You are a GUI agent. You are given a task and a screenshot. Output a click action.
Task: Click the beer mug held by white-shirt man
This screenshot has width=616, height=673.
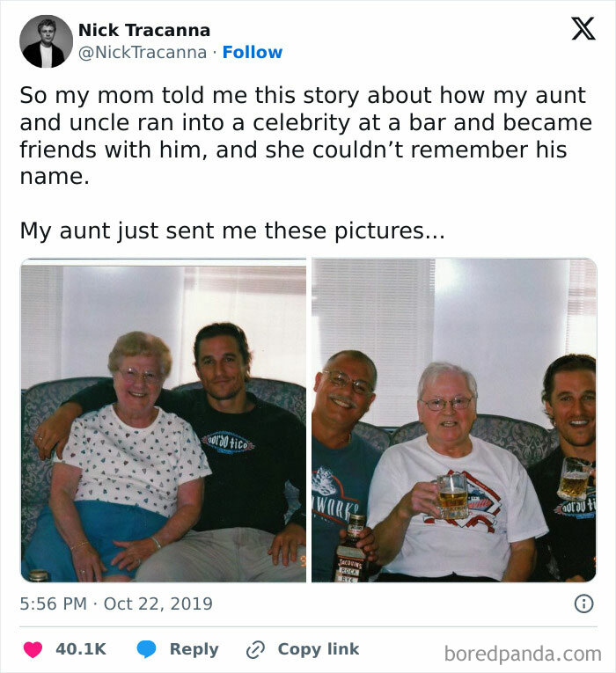[x=452, y=495]
